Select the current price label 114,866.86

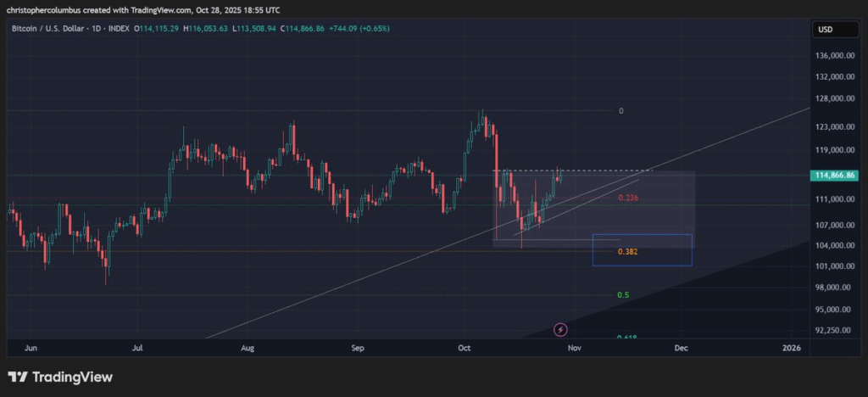coord(835,176)
